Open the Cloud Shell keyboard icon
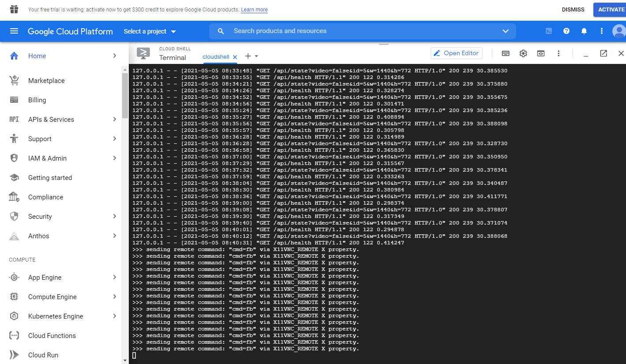The image size is (626, 364). click(x=506, y=53)
